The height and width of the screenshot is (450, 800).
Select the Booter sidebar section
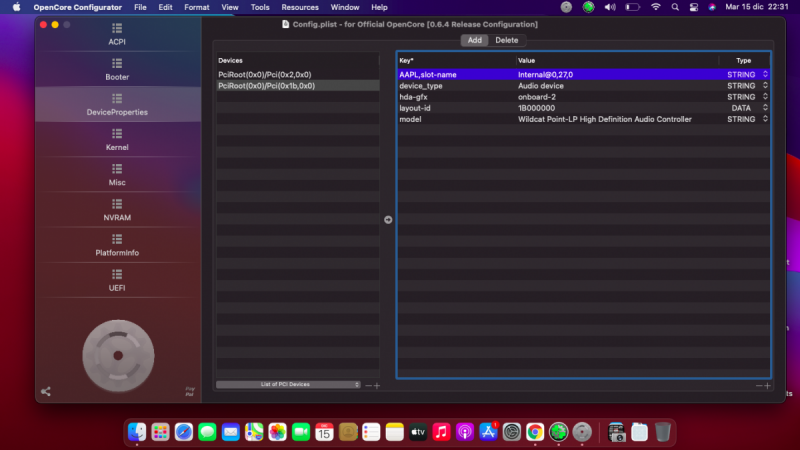[117, 70]
